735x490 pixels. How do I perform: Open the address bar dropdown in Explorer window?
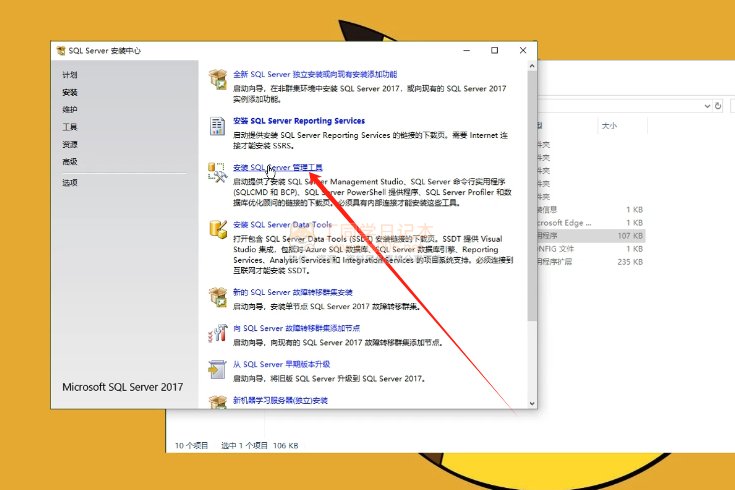[x=707, y=106]
